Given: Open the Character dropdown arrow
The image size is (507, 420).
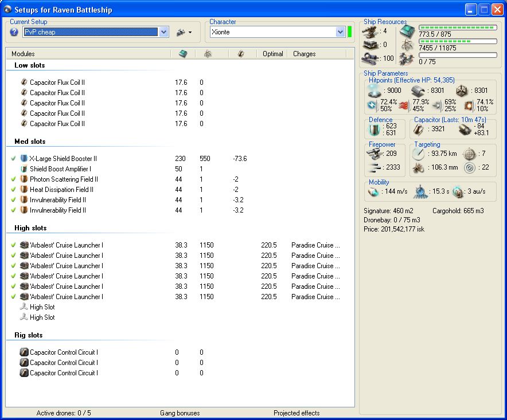Looking at the screenshot, I should pyautogui.click(x=340, y=32).
